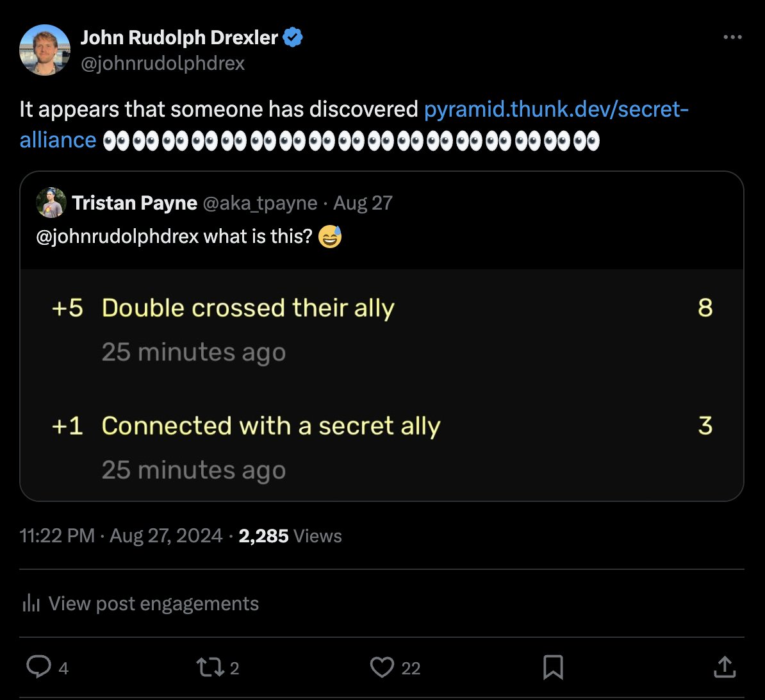The image size is (765, 700).
Task: Open the more options ellipsis menu
Action: tap(732, 37)
